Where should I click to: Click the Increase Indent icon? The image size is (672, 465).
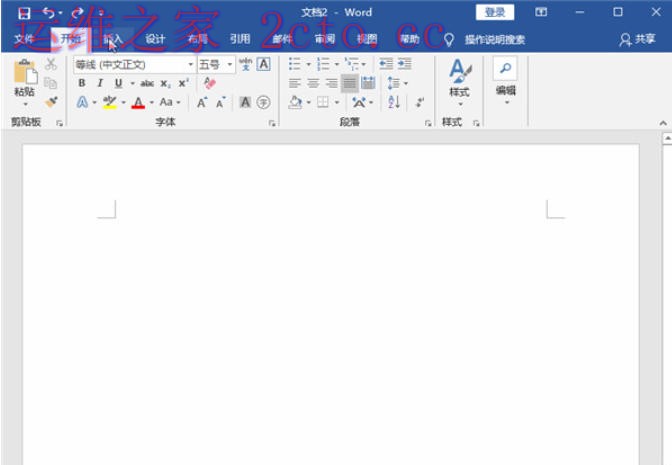[404, 64]
